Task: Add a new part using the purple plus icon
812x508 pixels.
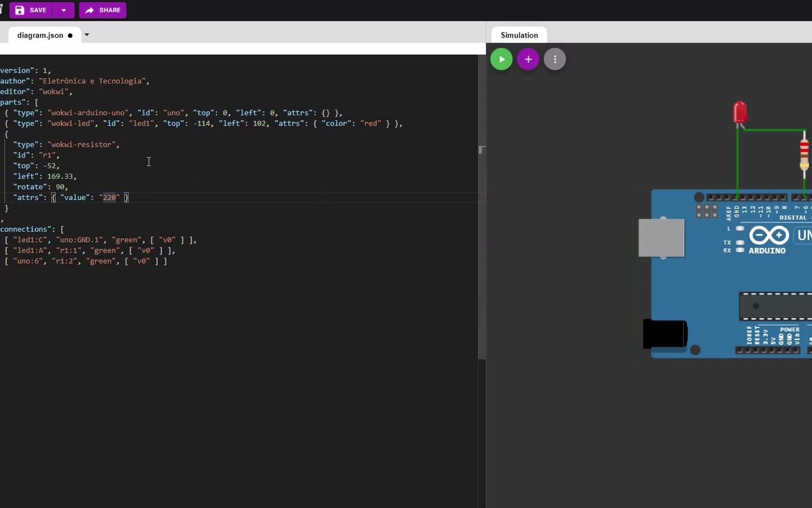Action: pos(527,59)
